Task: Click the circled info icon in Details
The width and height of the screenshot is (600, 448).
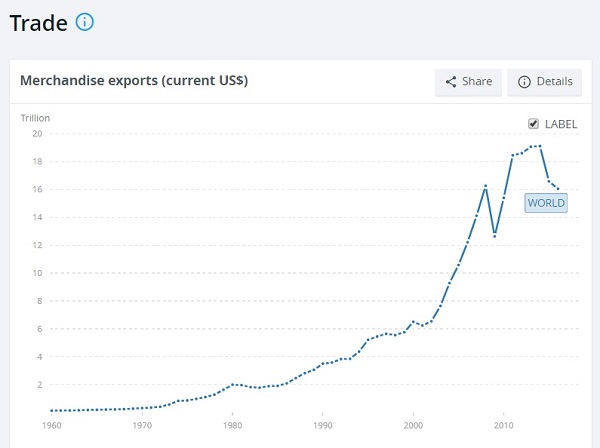Action: click(524, 81)
